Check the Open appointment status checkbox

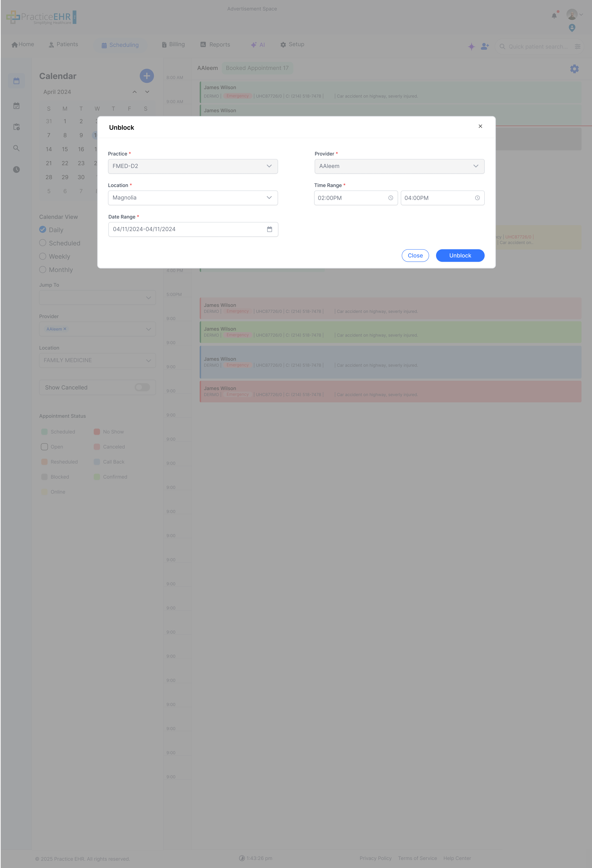[44, 447]
